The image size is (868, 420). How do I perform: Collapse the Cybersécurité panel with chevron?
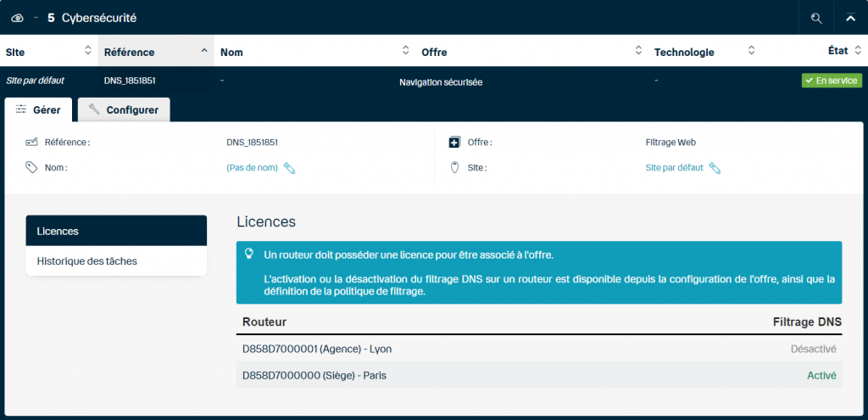(x=850, y=18)
